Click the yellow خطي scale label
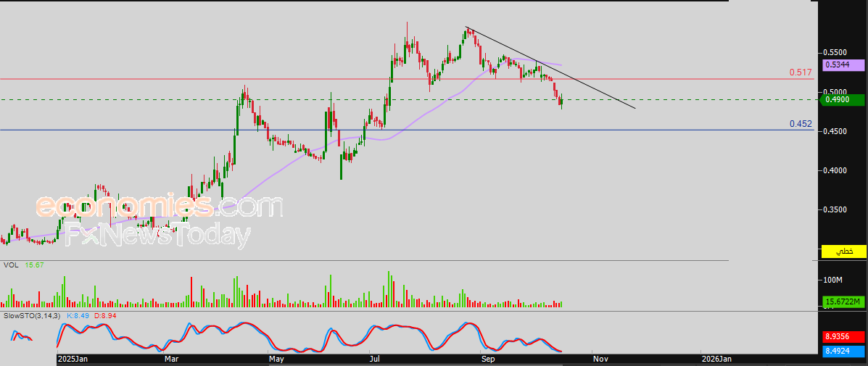Screen dimensions: 868x366 [x=844, y=251]
